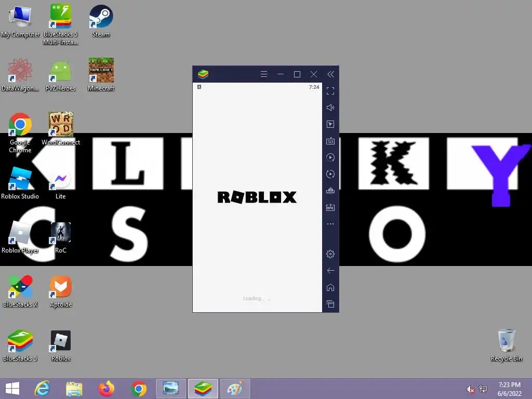Select the BlueStacks 5 desktop shortcut
This screenshot has width=532, height=399.
tap(20, 345)
